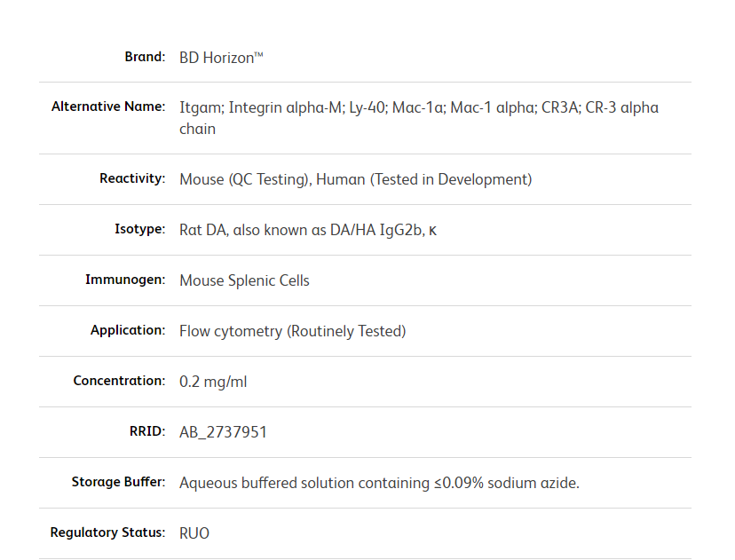Select the sodium azide storage buffer text
This screenshot has width=735, height=560.
(x=379, y=483)
